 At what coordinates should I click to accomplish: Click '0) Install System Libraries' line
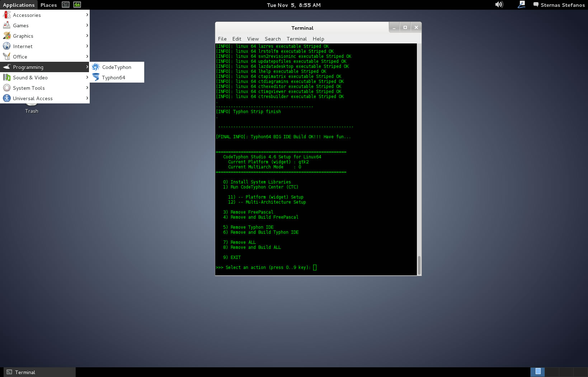(257, 182)
